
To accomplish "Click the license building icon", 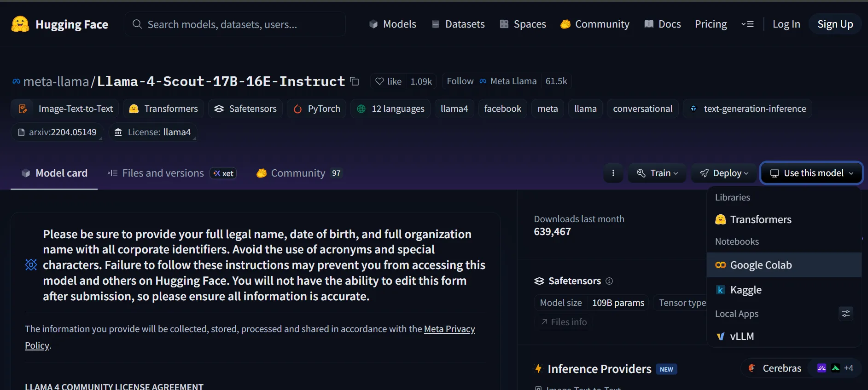I will click(118, 132).
